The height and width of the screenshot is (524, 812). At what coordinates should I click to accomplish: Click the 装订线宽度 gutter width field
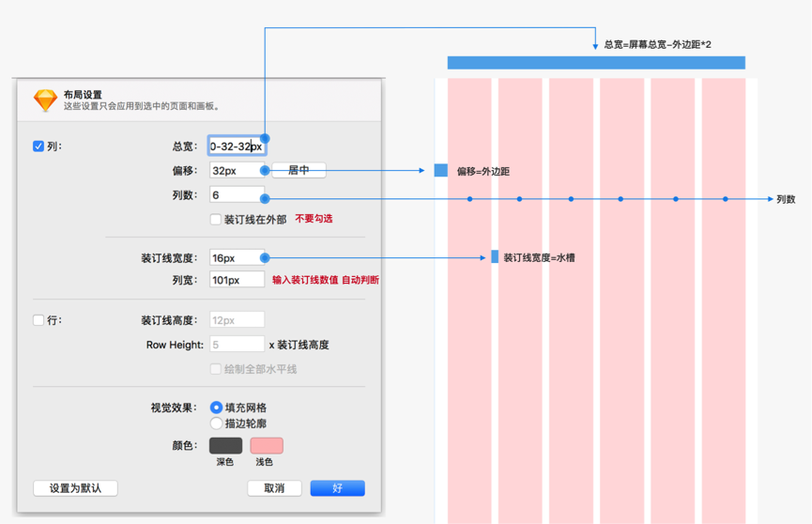coord(237,257)
